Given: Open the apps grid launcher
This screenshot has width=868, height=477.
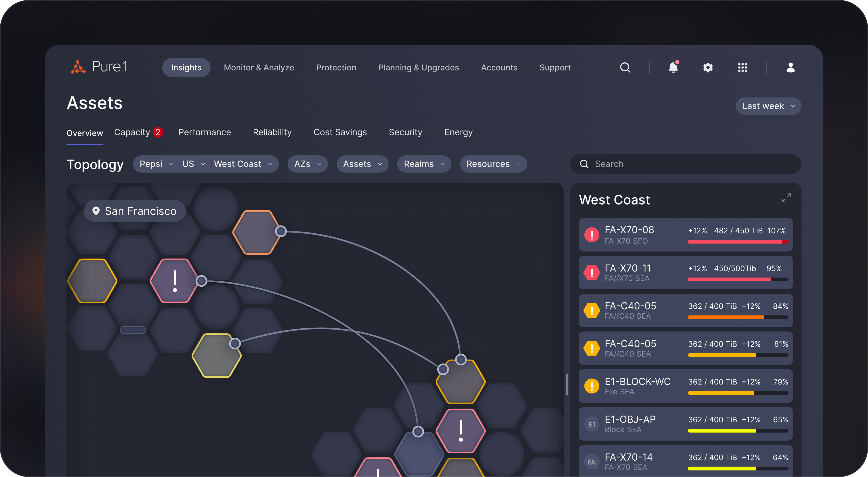Looking at the screenshot, I should click(742, 67).
